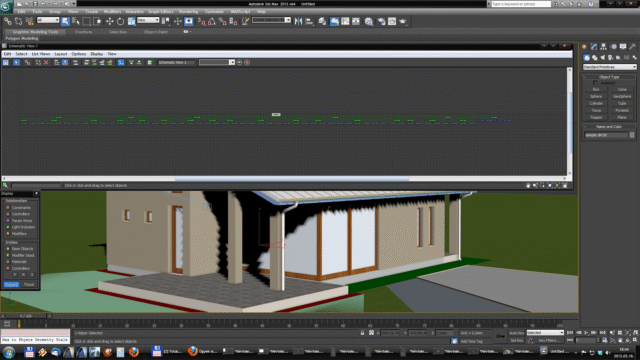
Task: Choose the Select and Rotate tool
Action: (120, 21)
